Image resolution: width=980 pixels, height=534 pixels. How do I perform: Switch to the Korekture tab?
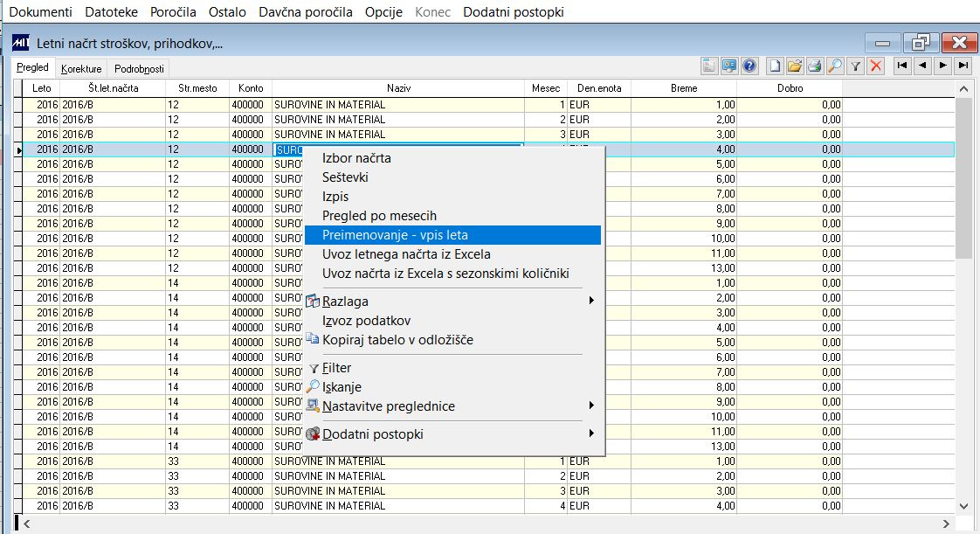point(81,69)
